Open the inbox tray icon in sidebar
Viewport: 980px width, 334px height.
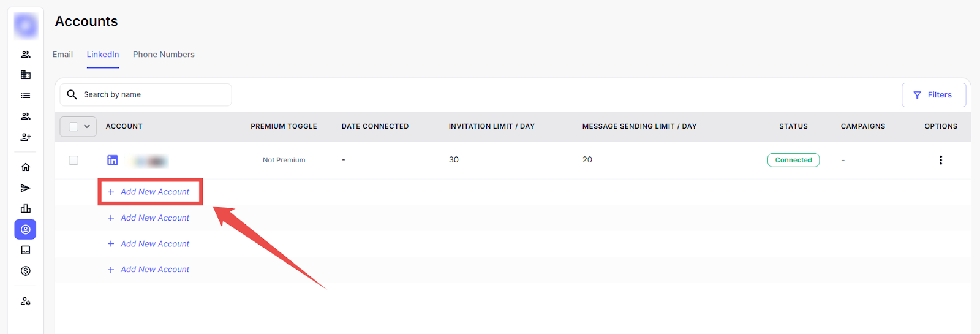[26, 250]
